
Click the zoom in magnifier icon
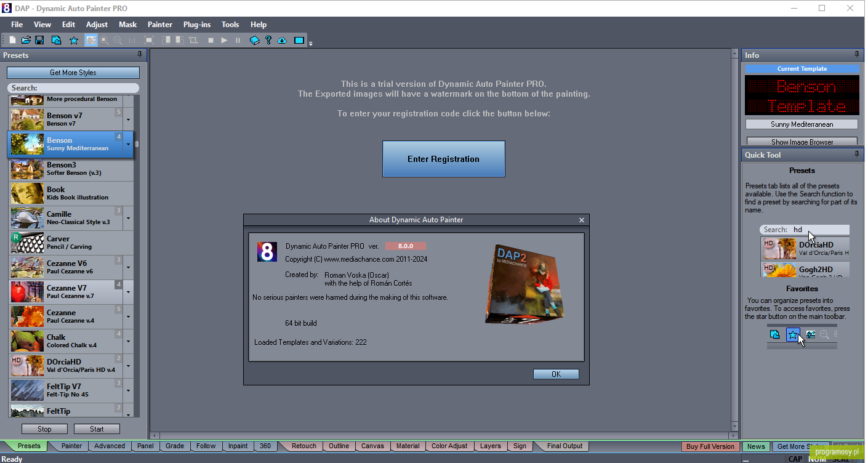105,40
